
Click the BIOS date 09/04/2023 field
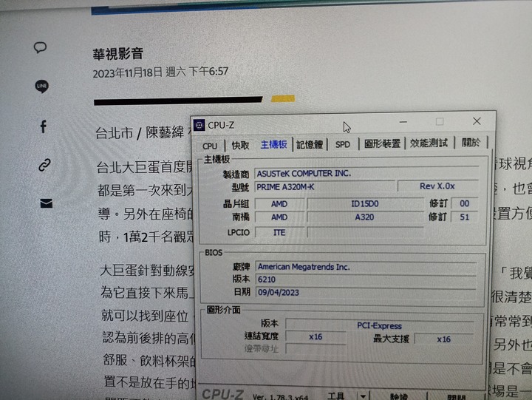click(366, 292)
